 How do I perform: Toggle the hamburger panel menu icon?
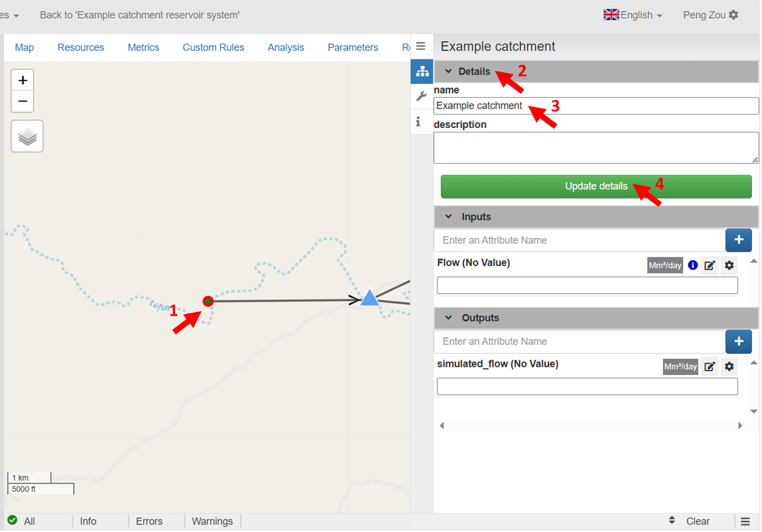click(x=421, y=46)
